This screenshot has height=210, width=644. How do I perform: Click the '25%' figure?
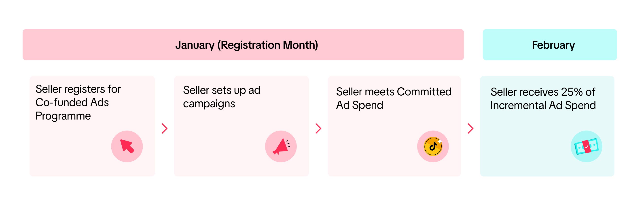[572, 92]
